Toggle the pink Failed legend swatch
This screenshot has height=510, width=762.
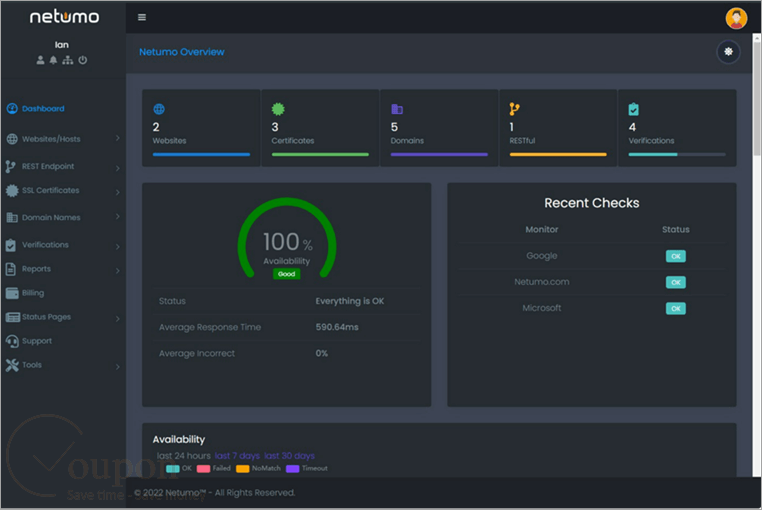[203, 469]
